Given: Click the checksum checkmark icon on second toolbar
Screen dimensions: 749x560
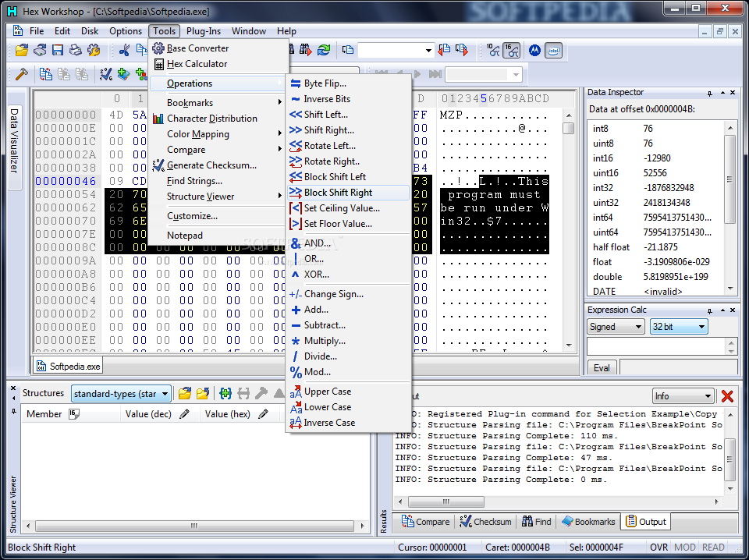Looking at the screenshot, I should [105, 74].
